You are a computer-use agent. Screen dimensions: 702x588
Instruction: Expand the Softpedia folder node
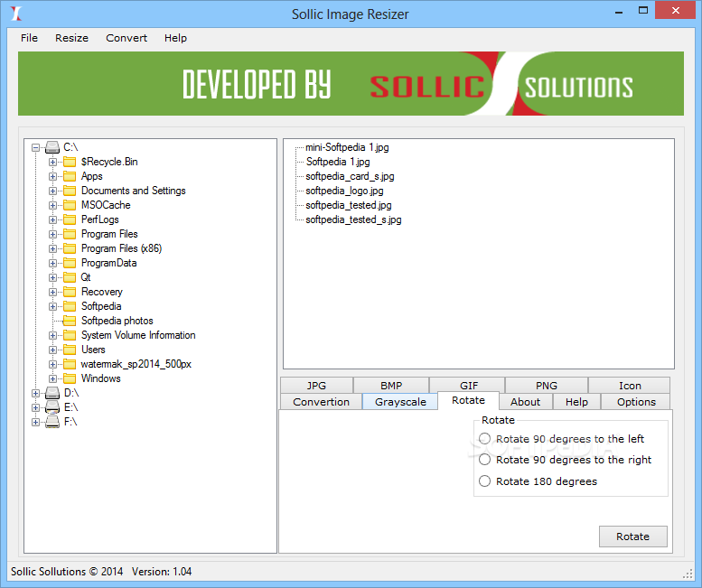(52, 306)
